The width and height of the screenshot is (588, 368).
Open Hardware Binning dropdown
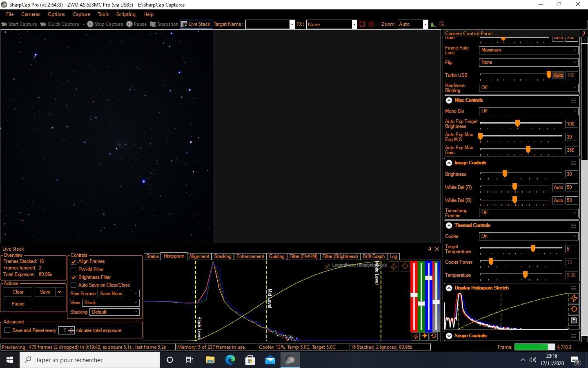tap(528, 88)
